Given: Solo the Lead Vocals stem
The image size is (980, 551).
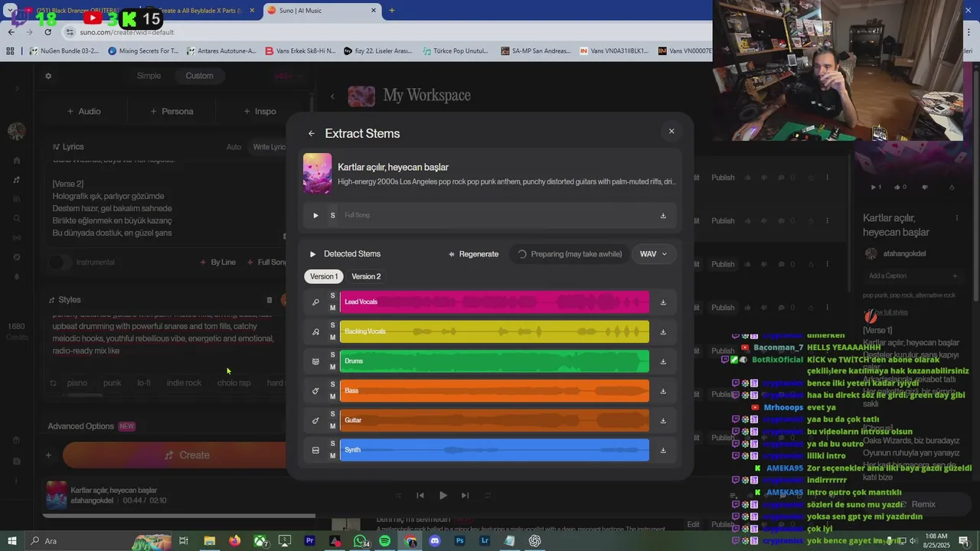Looking at the screenshot, I should click(332, 295).
